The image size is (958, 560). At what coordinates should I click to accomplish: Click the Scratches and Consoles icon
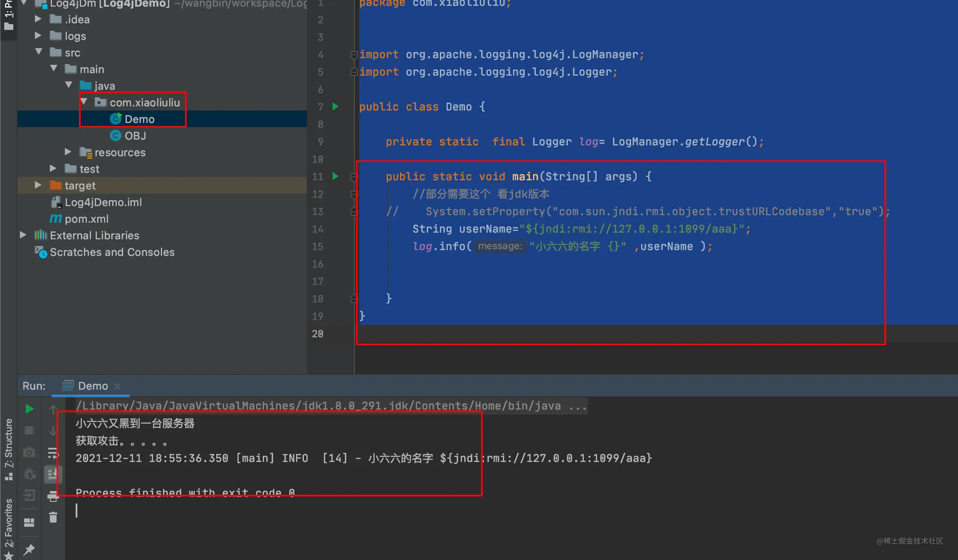coord(41,252)
